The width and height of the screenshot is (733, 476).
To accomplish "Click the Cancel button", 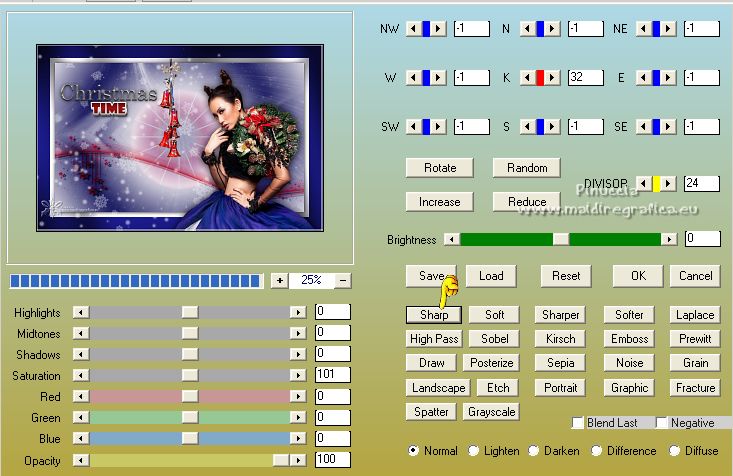I will [x=695, y=276].
